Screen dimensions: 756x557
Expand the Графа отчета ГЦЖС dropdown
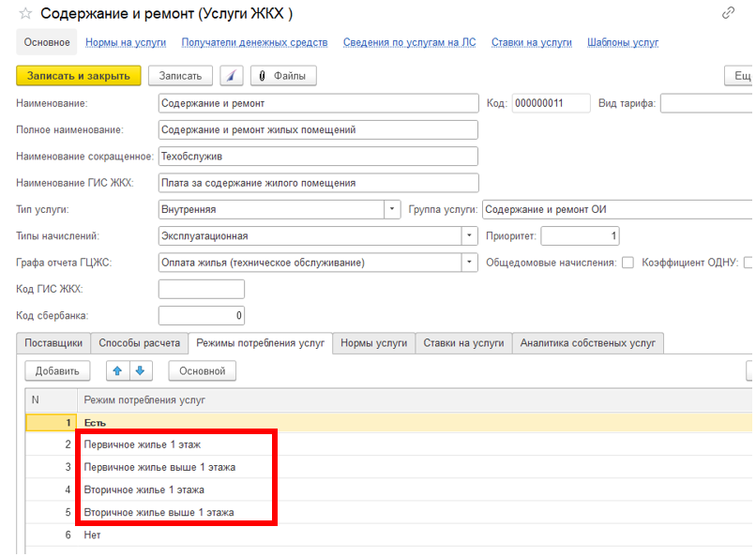point(468,263)
